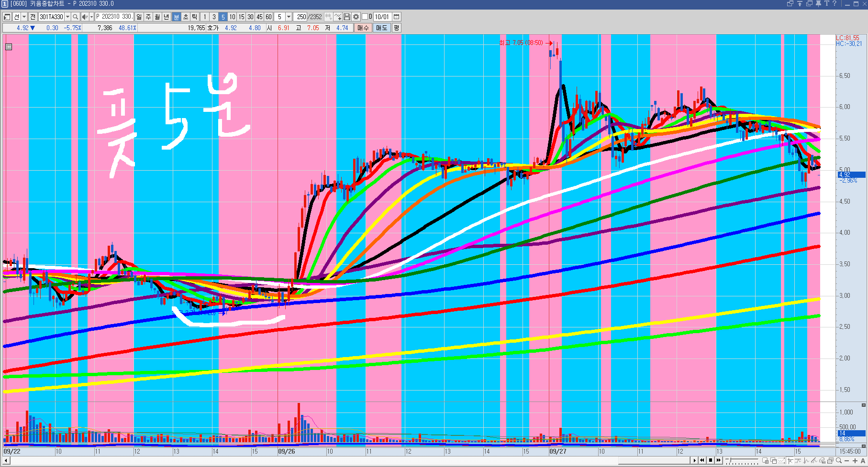Select the 일 (daily) period toggle
868x467 pixels.
(139, 17)
